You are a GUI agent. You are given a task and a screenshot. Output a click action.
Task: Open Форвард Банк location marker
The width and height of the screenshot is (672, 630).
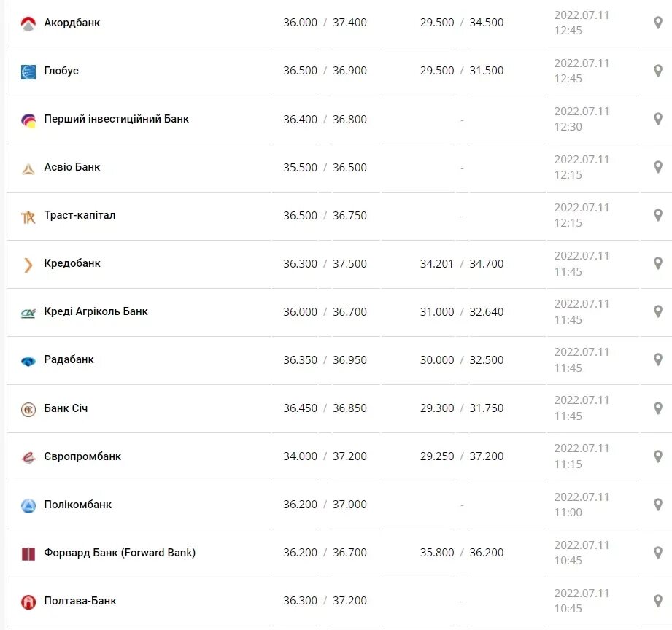coord(658,553)
